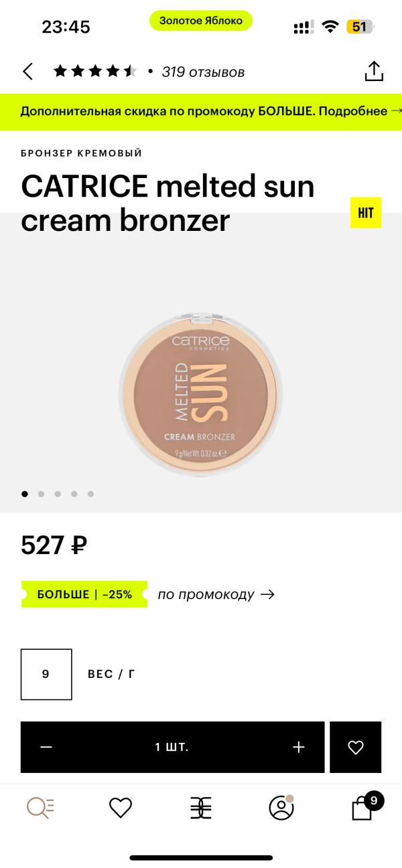View the Catrice bronzer product image
The image size is (402, 868).
coord(199,393)
